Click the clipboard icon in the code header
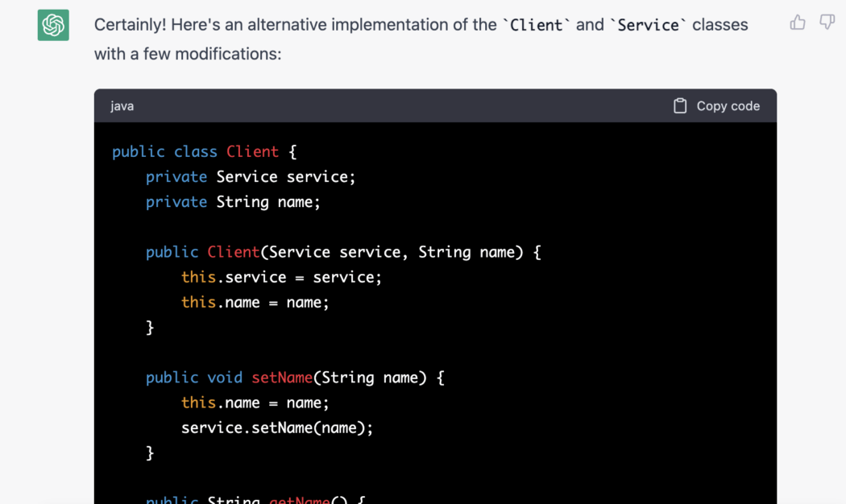This screenshot has width=846, height=504. point(679,105)
